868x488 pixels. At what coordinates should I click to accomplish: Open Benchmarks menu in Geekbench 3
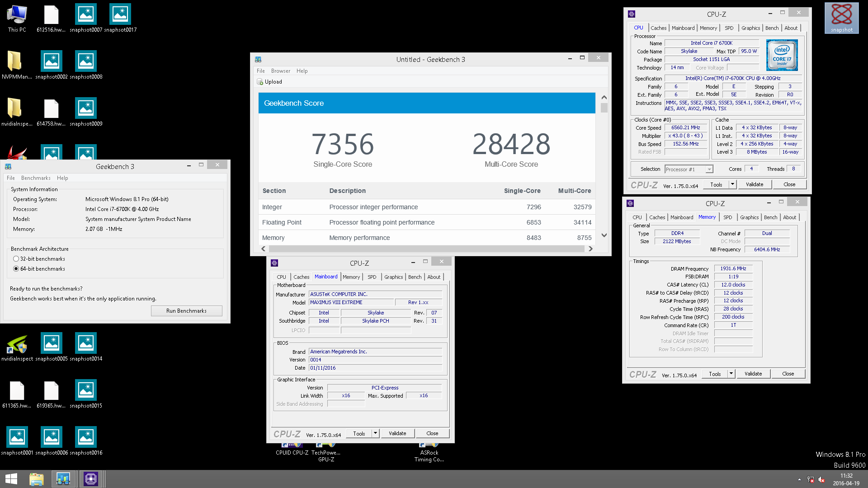(36, 178)
